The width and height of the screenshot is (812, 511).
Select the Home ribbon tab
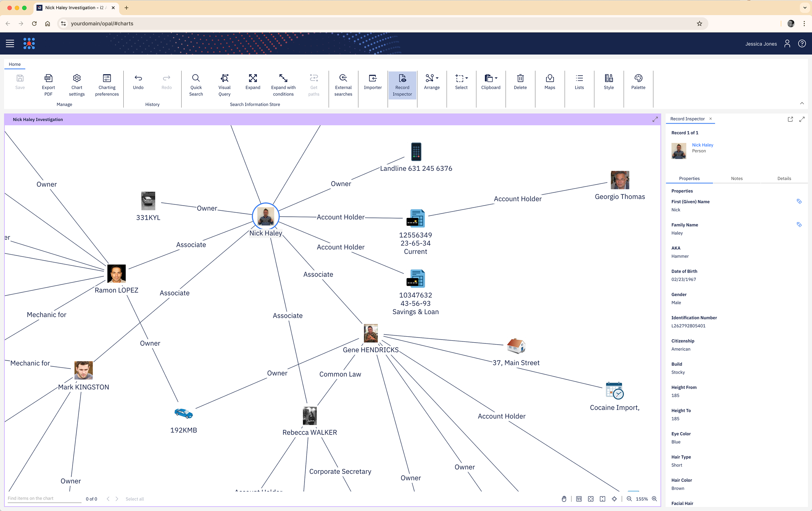15,64
